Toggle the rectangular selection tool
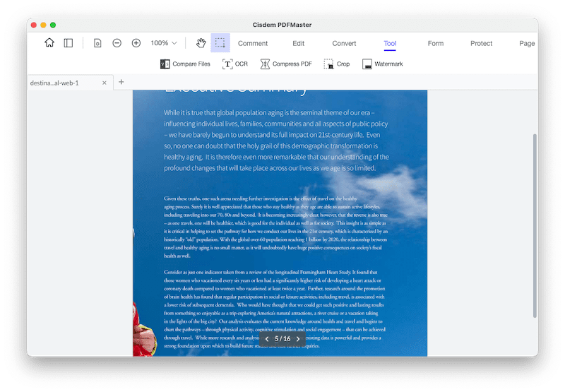The width and height of the screenshot is (565, 392). click(x=220, y=43)
